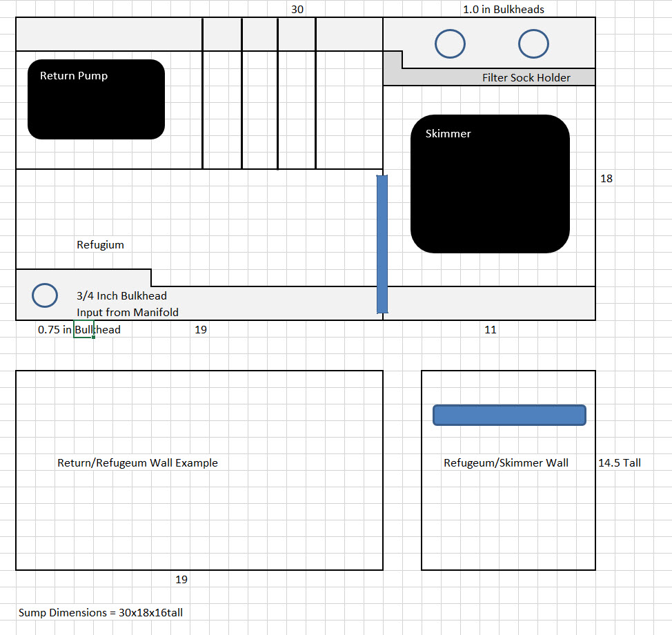
Task: Click the "Refugeum/Skimmer Wall" label
Action: click(x=506, y=463)
